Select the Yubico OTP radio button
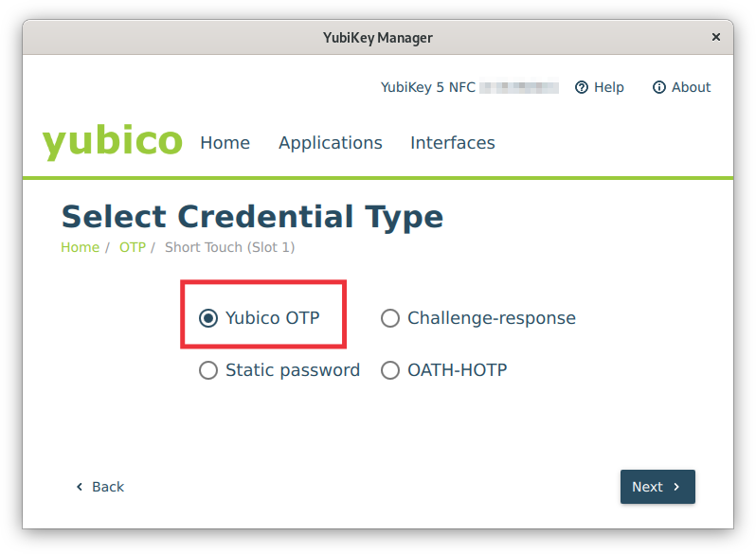Viewport: 756px width, 554px height. coord(208,318)
